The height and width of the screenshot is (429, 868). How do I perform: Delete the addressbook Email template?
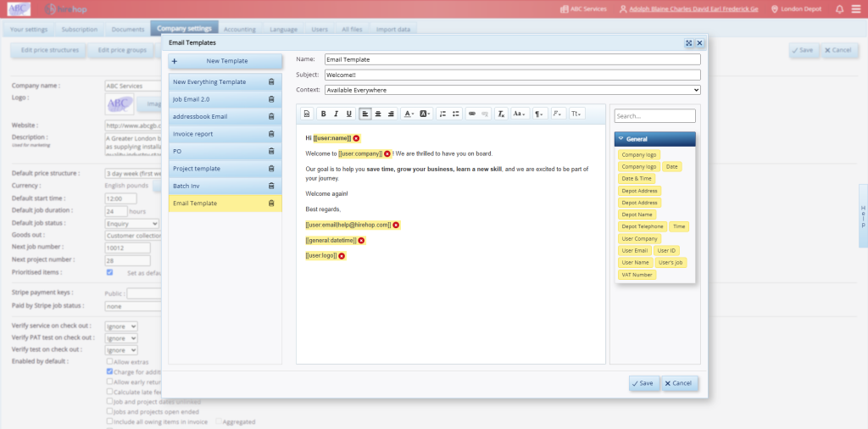point(271,116)
